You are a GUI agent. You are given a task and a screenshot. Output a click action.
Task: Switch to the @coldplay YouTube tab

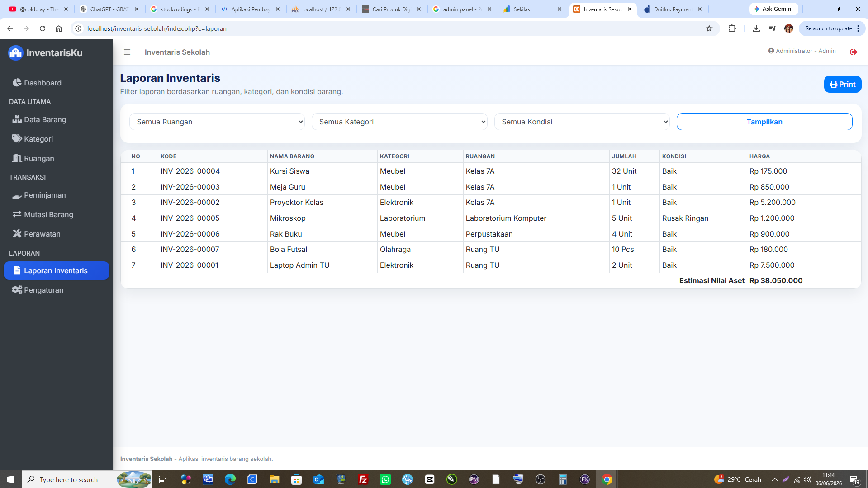pyautogui.click(x=38, y=9)
